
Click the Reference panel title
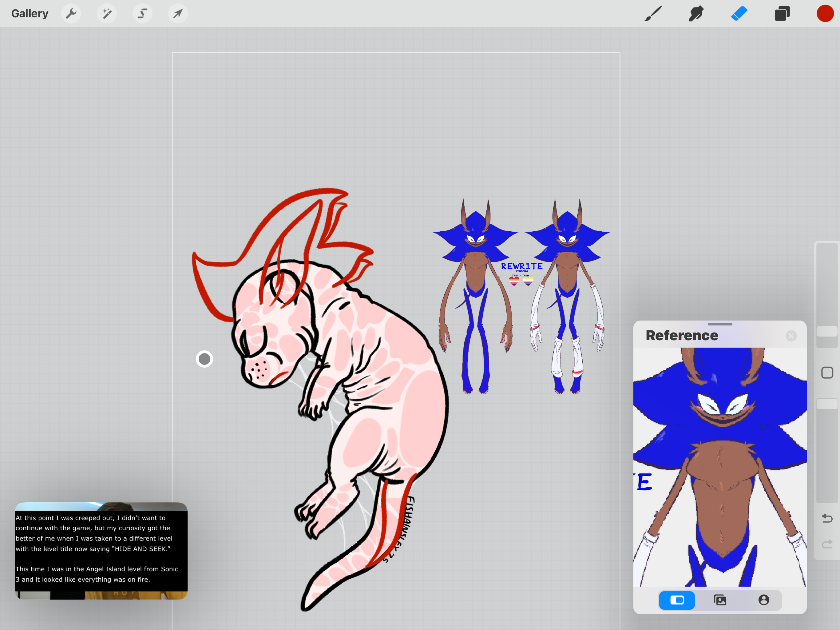(x=682, y=336)
